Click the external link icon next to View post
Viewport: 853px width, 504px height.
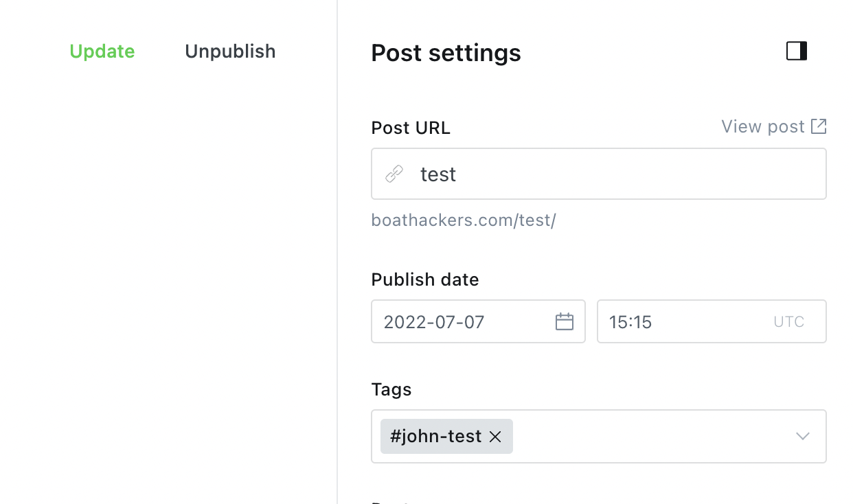(x=819, y=126)
